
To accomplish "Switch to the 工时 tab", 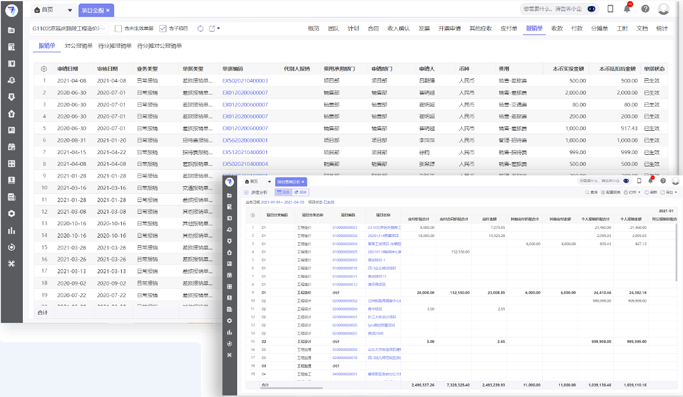I will [x=622, y=28].
